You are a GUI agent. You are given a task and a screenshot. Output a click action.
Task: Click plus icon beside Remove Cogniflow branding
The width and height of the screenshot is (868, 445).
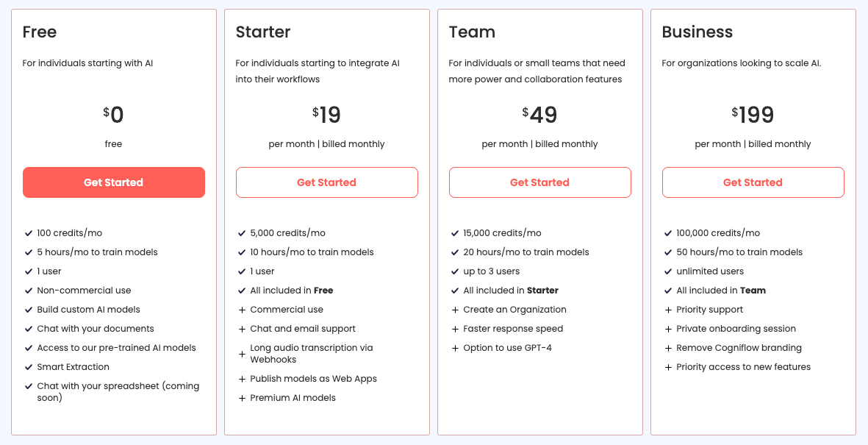668,348
